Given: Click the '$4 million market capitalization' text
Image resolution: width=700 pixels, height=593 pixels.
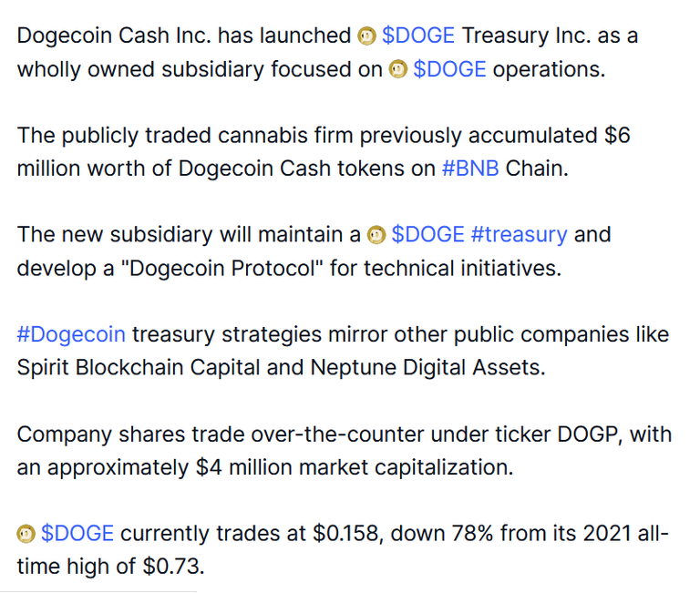Looking at the screenshot, I should (355, 467).
